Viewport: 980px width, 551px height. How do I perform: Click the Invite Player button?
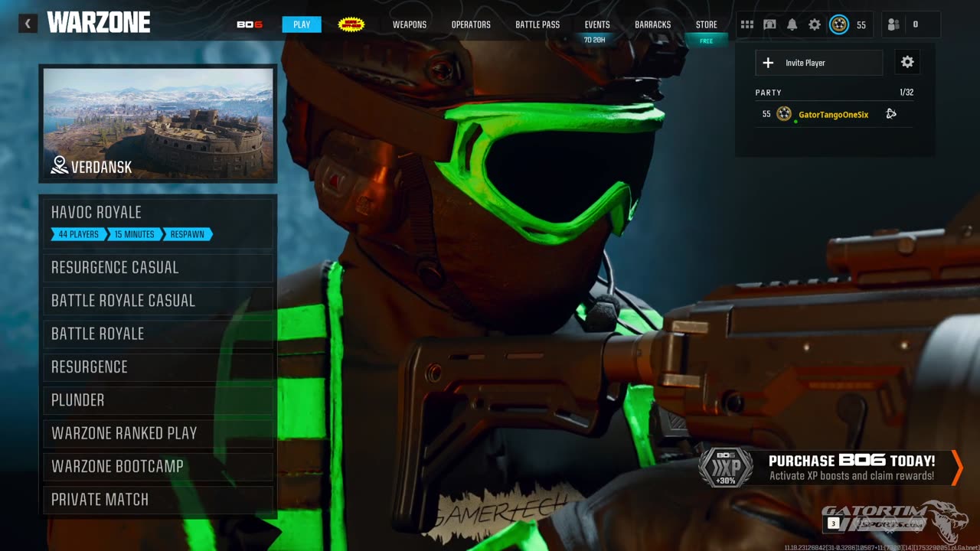[819, 63]
